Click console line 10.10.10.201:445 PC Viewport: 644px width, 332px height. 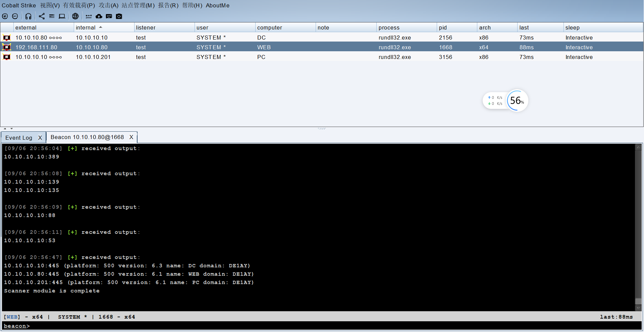(x=129, y=282)
